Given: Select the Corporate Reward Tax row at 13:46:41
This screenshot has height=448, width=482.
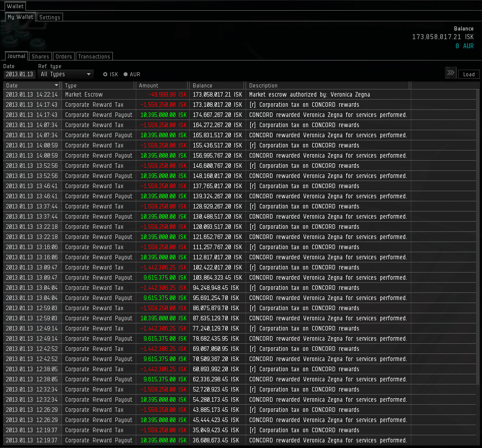Looking at the screenshot, I should (239, 186).
